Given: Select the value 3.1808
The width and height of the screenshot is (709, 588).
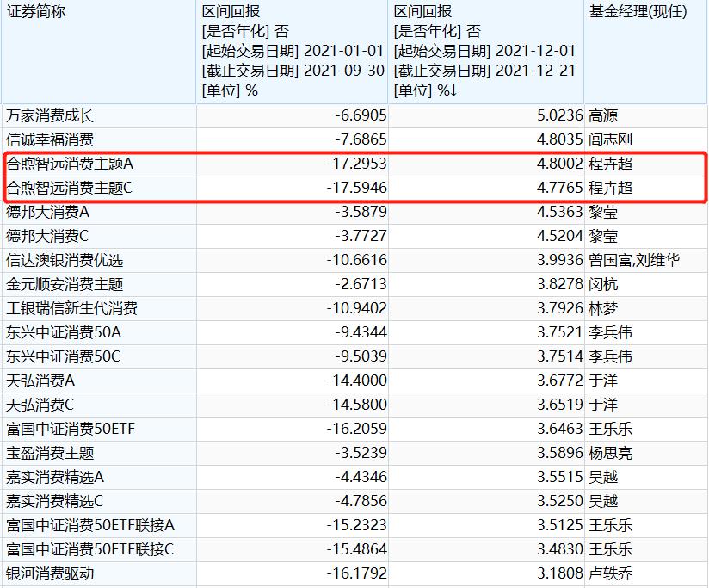Looking at the screenshot, I should point(560,573).
